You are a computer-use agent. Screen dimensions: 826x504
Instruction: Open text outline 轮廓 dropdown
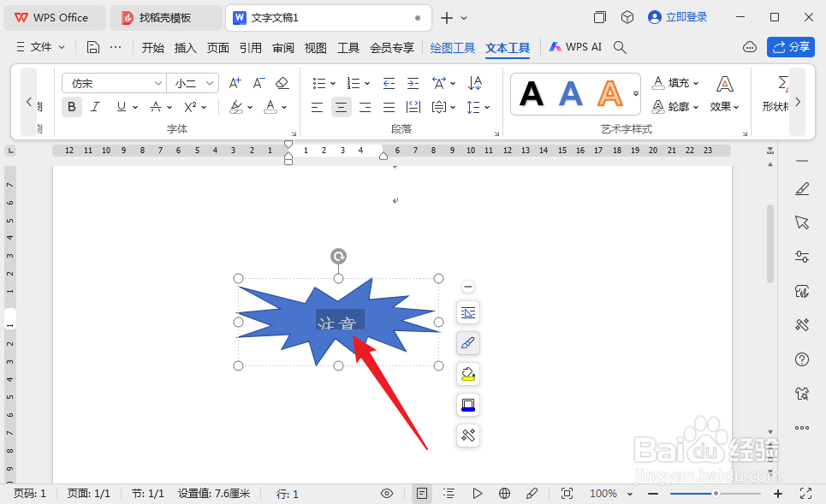coord(675,106)
